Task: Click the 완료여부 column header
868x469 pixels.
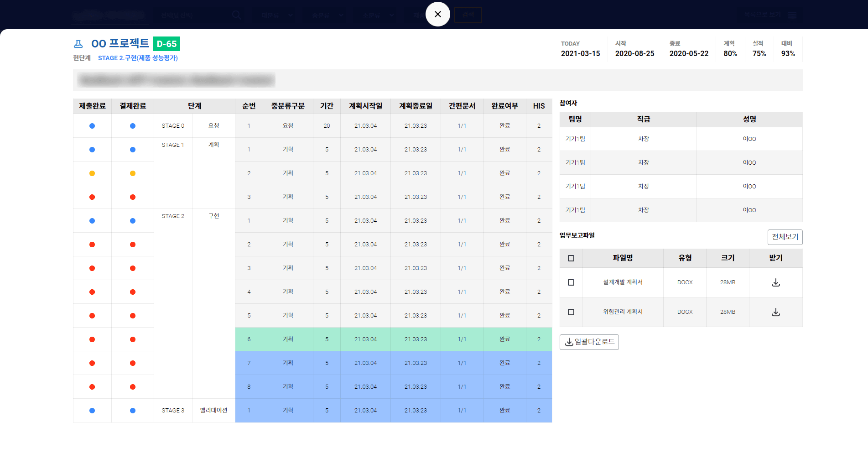Action: [504, 106]
